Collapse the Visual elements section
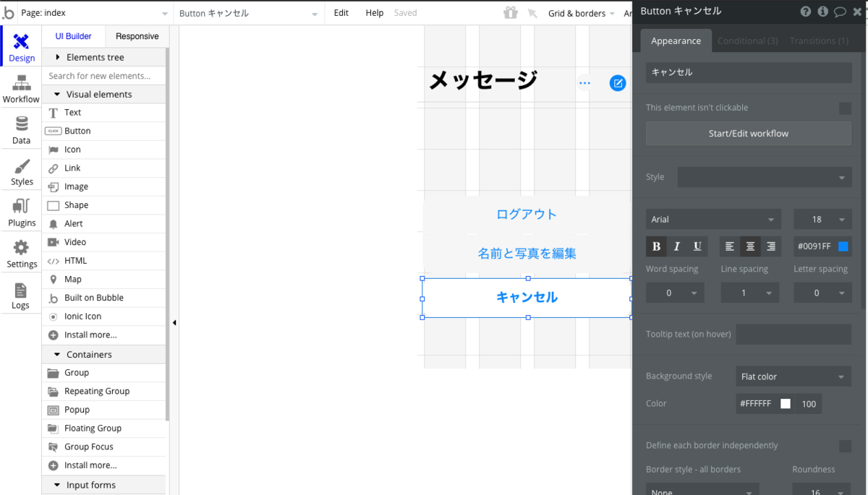The image size is (868, 495). [x=104, y=94]
